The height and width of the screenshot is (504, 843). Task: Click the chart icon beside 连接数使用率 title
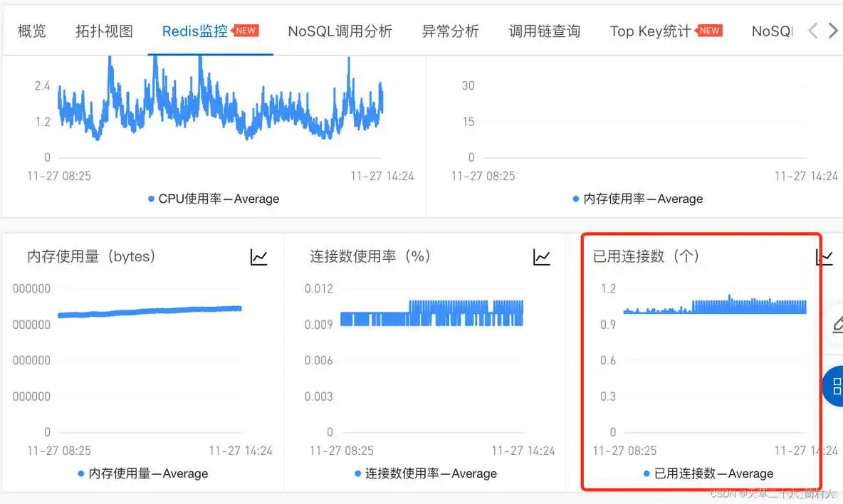pyautogui.click(x=542, y=258)
